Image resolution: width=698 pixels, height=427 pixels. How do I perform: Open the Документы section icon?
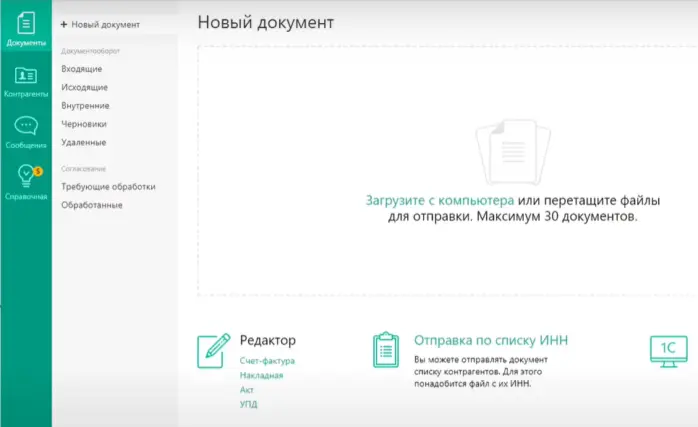tap(26, 23)
